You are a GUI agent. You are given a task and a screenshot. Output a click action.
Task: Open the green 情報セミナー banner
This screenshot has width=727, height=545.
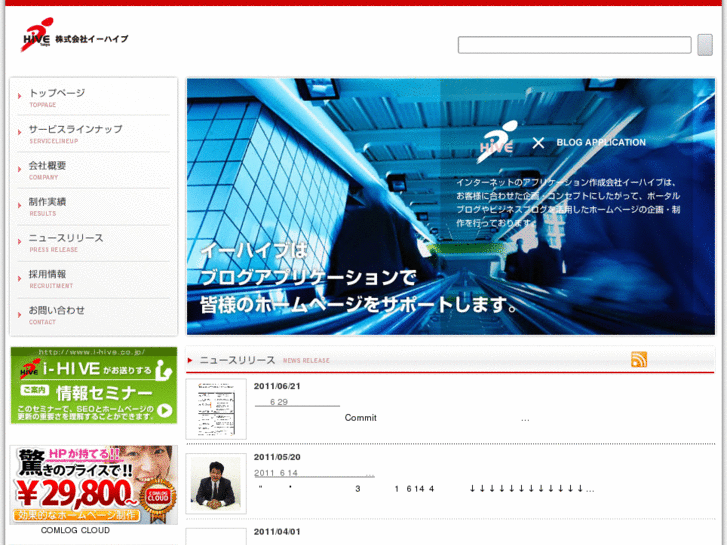tap(94, 385)
